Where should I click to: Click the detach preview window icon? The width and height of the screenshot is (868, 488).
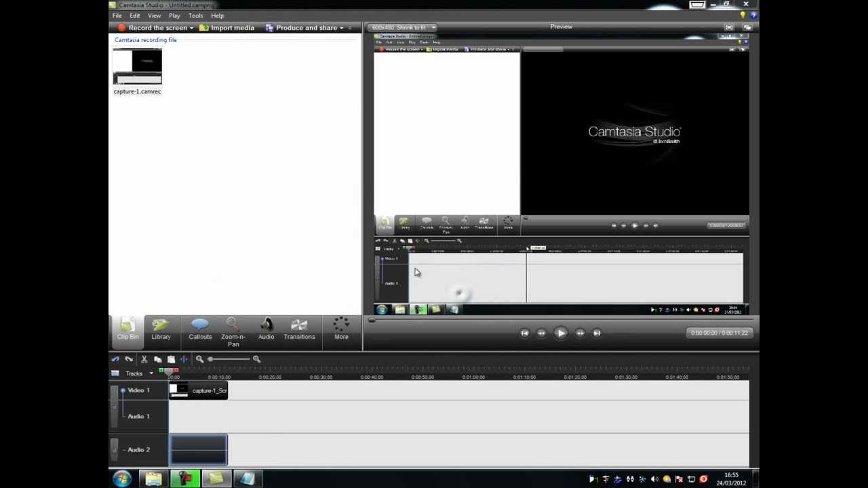[747, 28]
